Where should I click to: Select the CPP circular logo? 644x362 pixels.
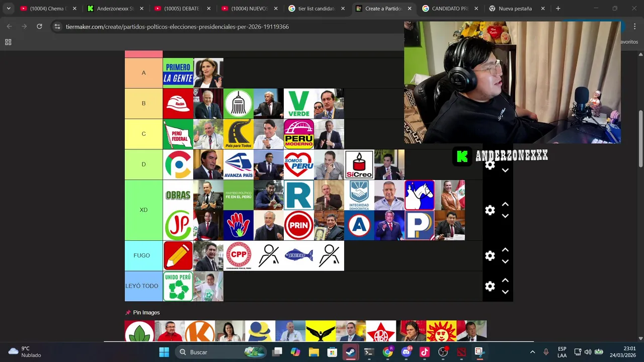238,256
